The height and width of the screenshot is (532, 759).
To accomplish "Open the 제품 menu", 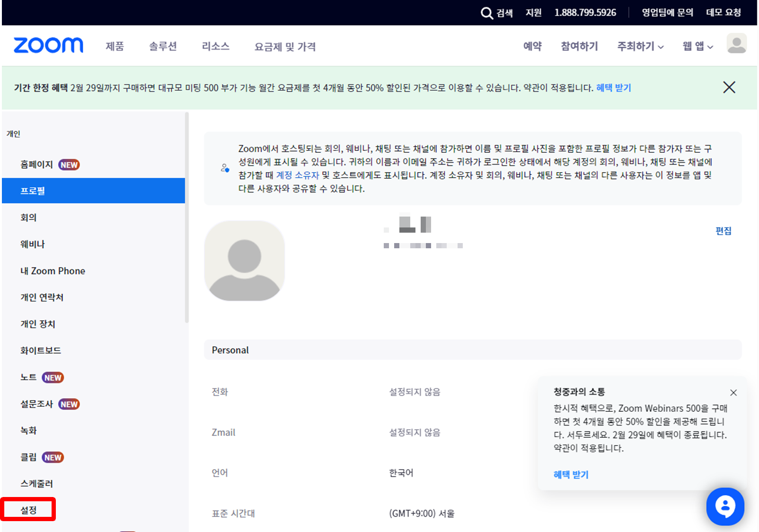I will pos(115,46).
